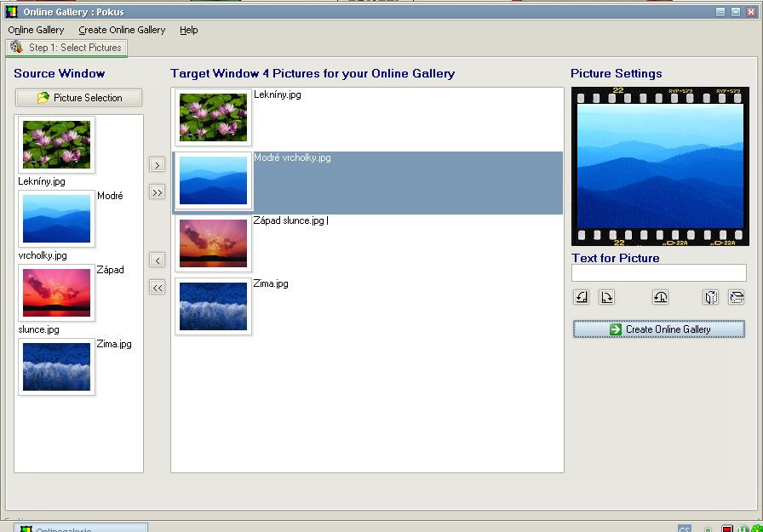Select the Step 1: Select Pictures tab
The image size is (763, 532).
click(x=66, y=48)
